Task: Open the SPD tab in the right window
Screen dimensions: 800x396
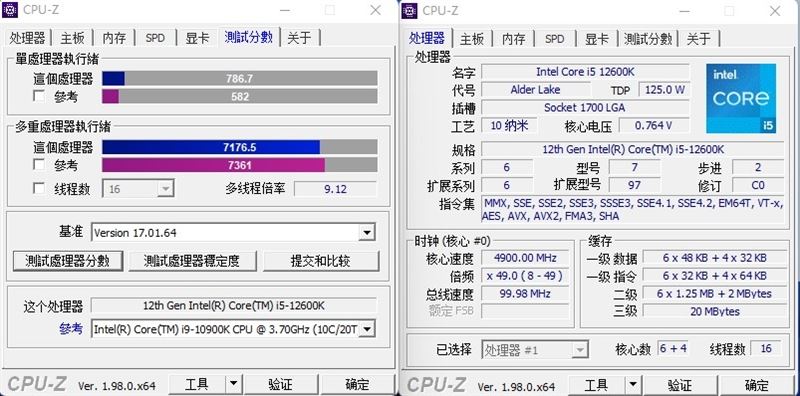Action: [555, 38]
